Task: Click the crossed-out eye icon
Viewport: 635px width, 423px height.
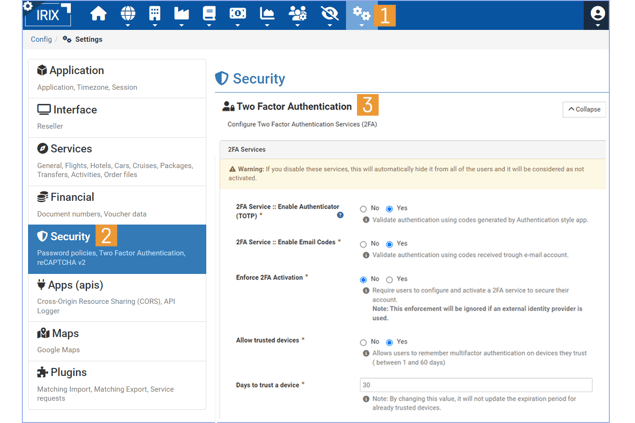Action: [329, 15]
